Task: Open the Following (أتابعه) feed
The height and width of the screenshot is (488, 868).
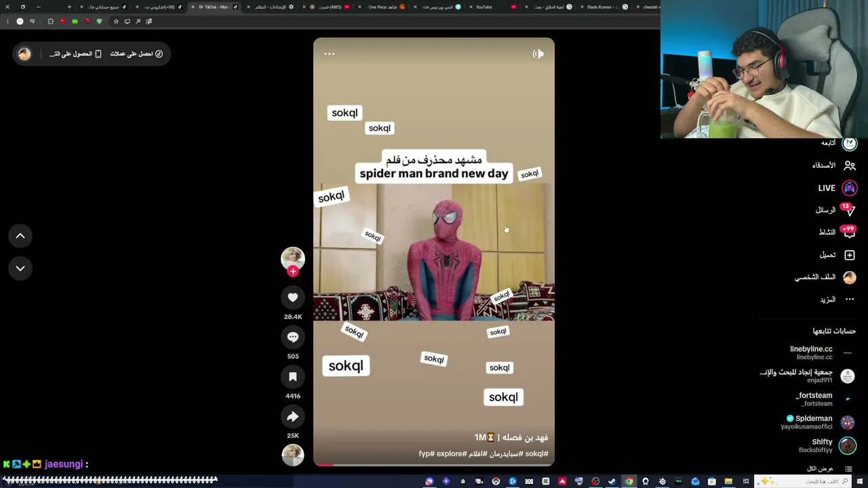Action: click(x=839, y=143)
